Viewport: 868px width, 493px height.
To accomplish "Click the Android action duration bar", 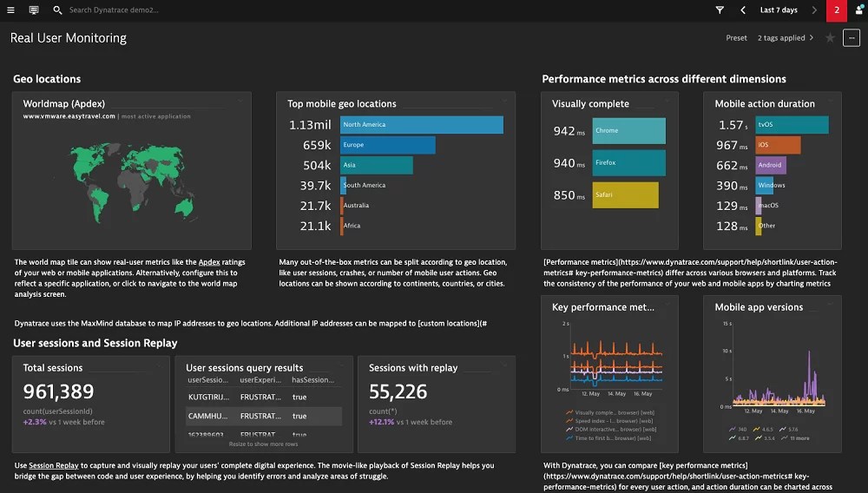I will (x=771, y=165).
